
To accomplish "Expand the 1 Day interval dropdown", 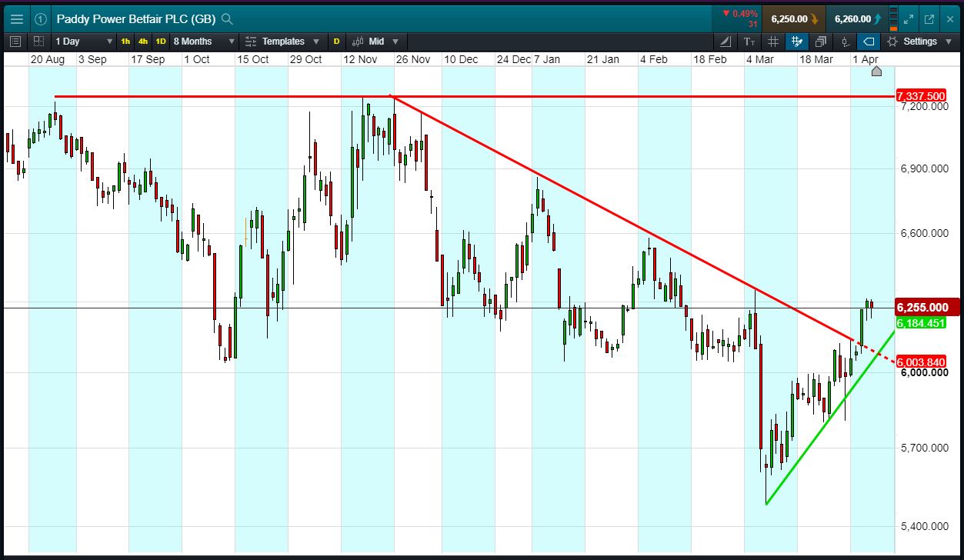I will [85, 42].
